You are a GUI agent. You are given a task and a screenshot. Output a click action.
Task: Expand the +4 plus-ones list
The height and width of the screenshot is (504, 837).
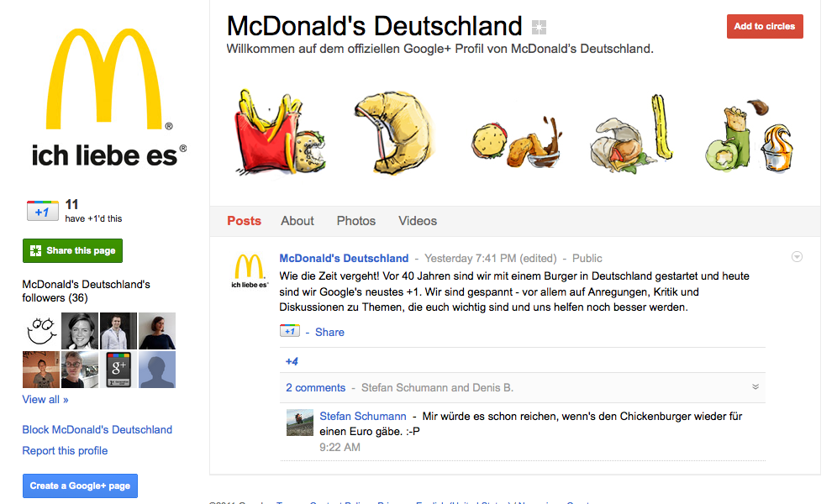pyautogui.click(x=292, y=361)
